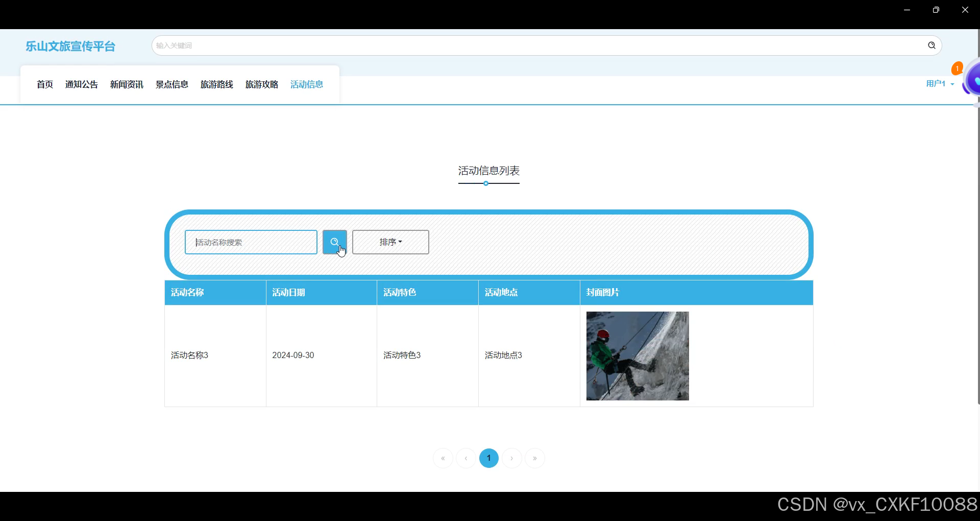Viewport: 980px width, 521px height.
Task: Open the 通知公告 nav item
Action: [x=82, y=85]
